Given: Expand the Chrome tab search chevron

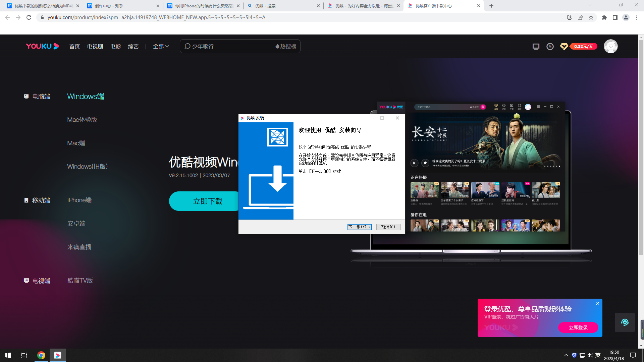Looking at the screenshot, I should click(x=590, y=5).
